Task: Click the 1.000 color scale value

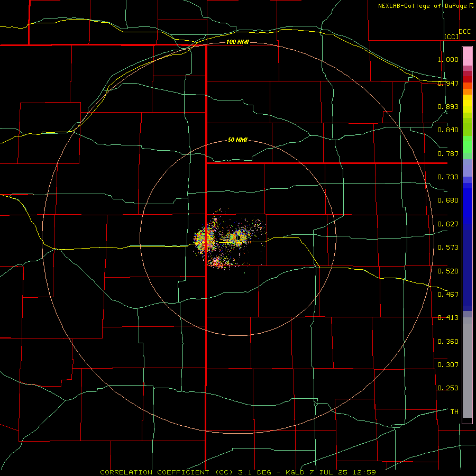Action: (x=448, y=59)
